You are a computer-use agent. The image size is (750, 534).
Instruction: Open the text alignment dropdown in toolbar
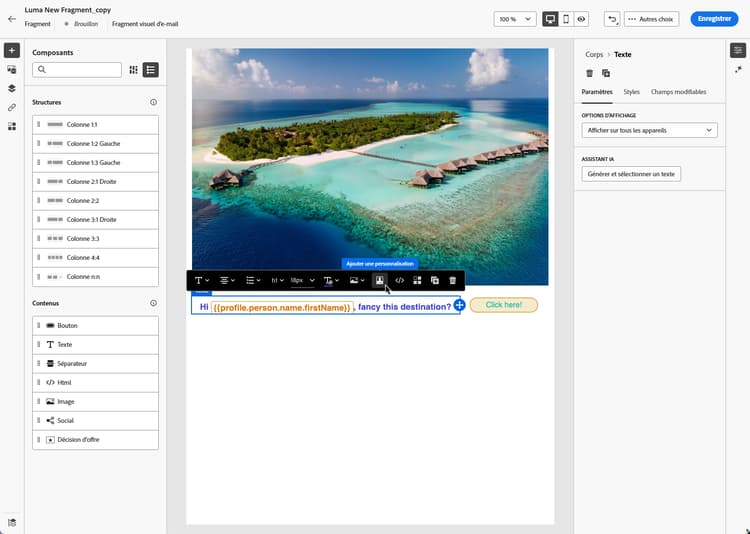[x=229, y=281]
